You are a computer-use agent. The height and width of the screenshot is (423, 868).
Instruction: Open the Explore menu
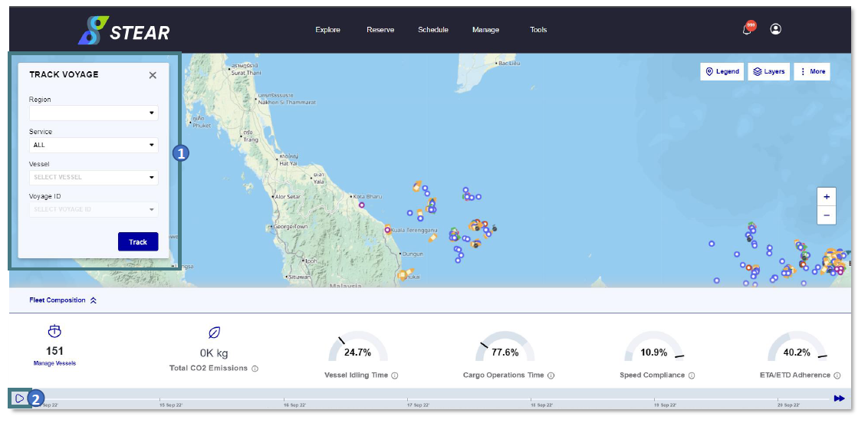click(x=327, y=30)
